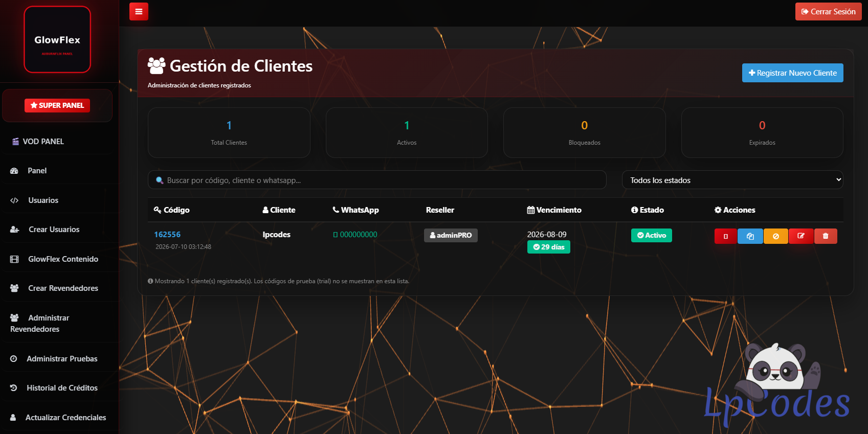The height and width of the screenshot is (434, 868).
Task: Focus the client search field
Action: click(377, 180)
